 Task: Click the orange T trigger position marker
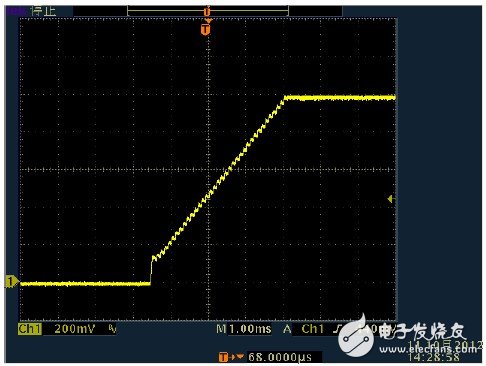[206, 29]
